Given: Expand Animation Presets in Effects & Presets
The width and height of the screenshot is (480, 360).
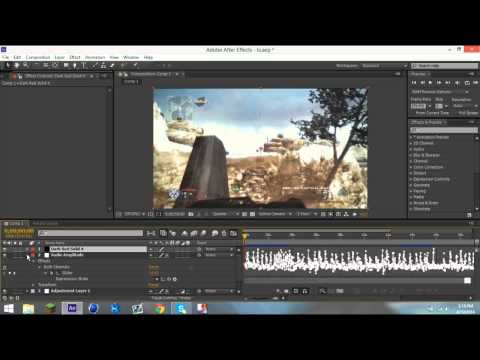Looking at the screenshot, I should pyautogui.click(x=411, y=137).
